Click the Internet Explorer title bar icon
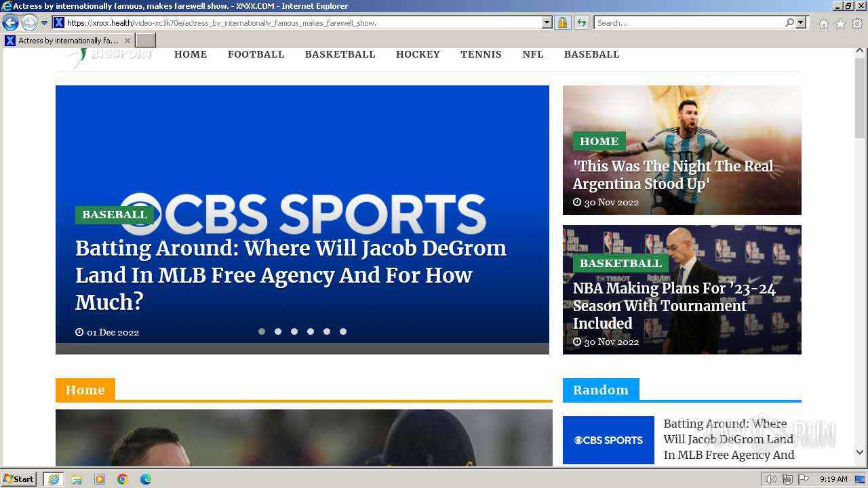 point(7,6)
